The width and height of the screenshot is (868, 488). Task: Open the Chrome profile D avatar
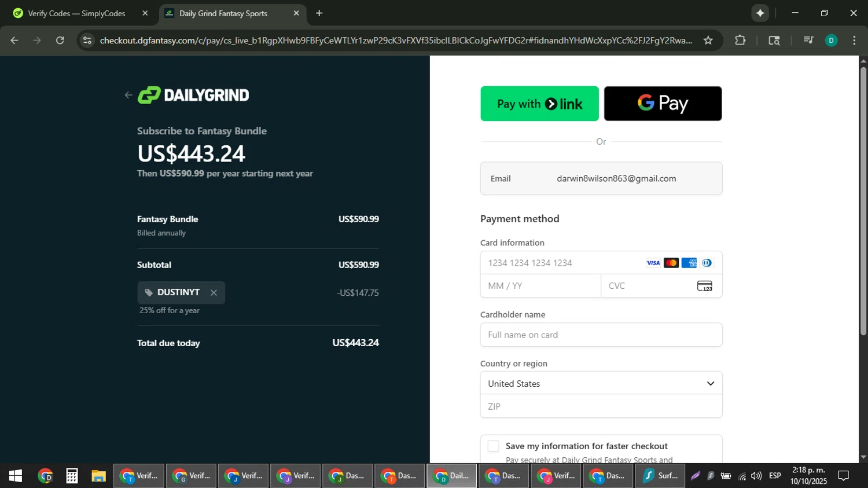pos(831,40)
